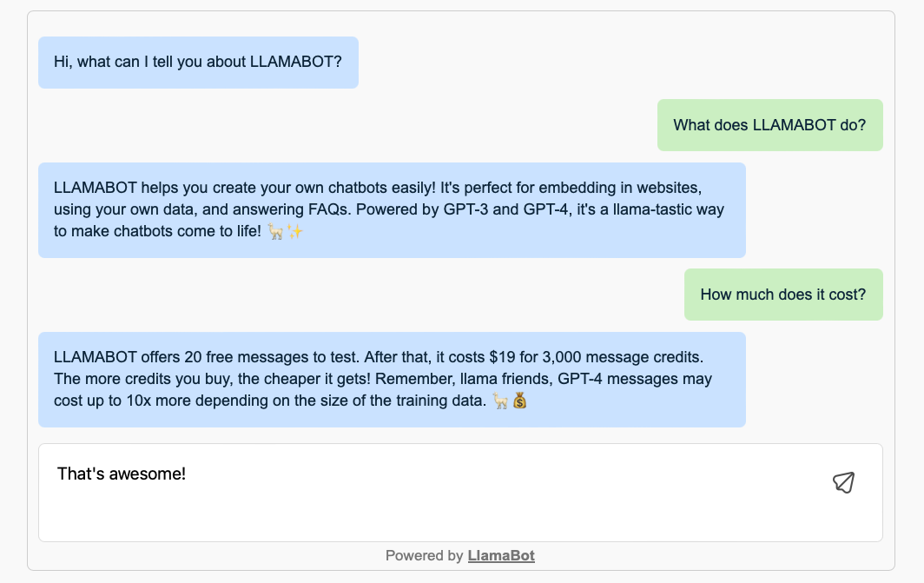Click the greeting bubble Hi, what can I tell you

click(198, 62)
